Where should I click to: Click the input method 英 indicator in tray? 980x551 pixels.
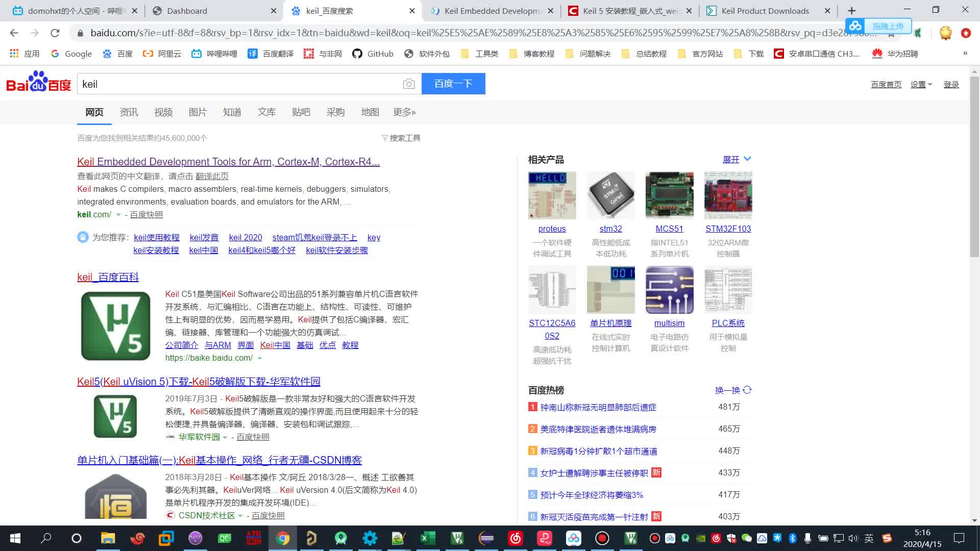[x=869, y=538]
